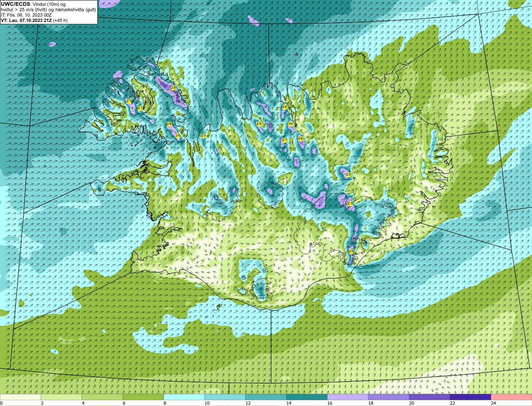The height and width of the screenshot is (406, 532).
Task: Click the legend scale value 18
Action: pyautogui.click(x=371, y=403)
